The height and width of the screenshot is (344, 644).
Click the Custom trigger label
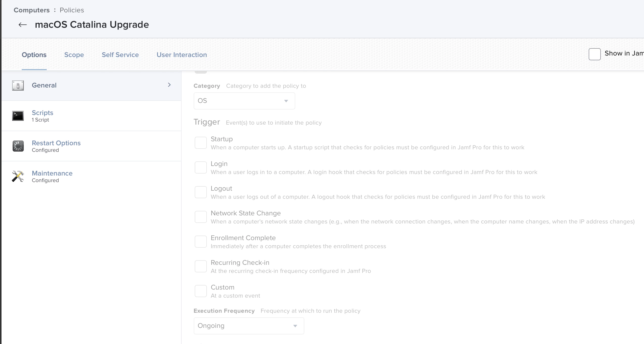pos(222,287)
